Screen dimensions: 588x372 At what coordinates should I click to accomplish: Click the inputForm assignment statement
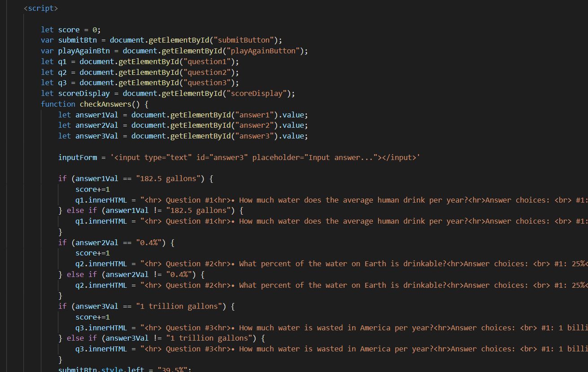click(179, 157)
